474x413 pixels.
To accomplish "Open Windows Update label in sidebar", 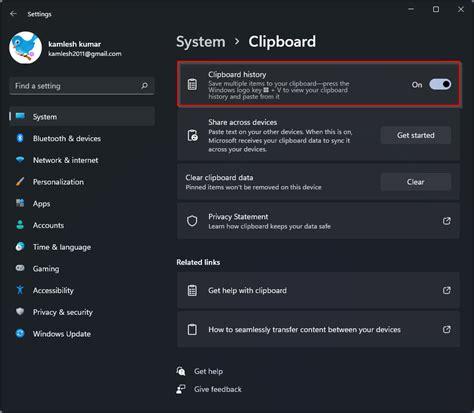I will [62, 334].
